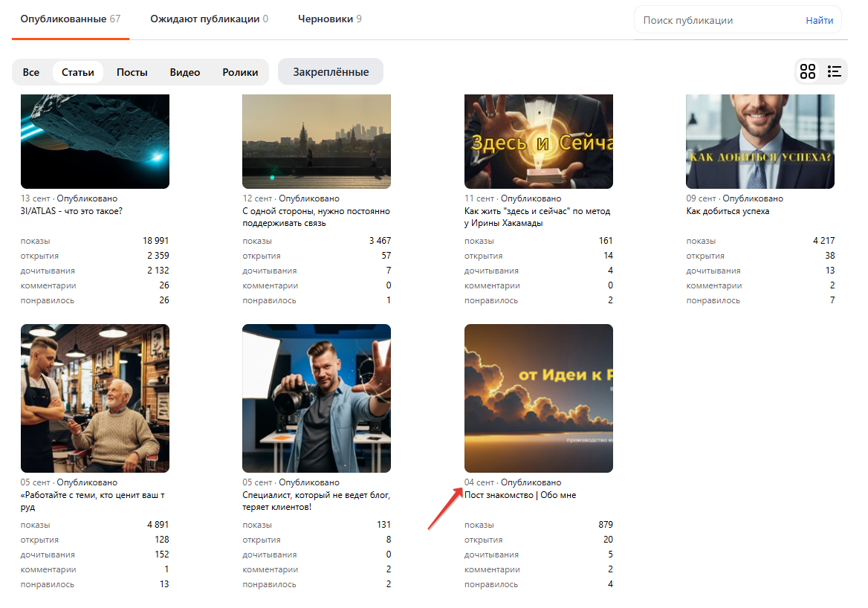Viewport: 868px width, 608px height.
Task: Open article Работайте с теми, кто ценит
Action: [92, 501]
